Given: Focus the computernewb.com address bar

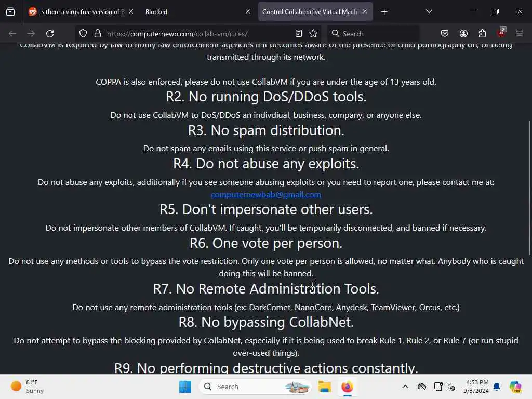Looking at the screenshot, I should tap(198, 34).
